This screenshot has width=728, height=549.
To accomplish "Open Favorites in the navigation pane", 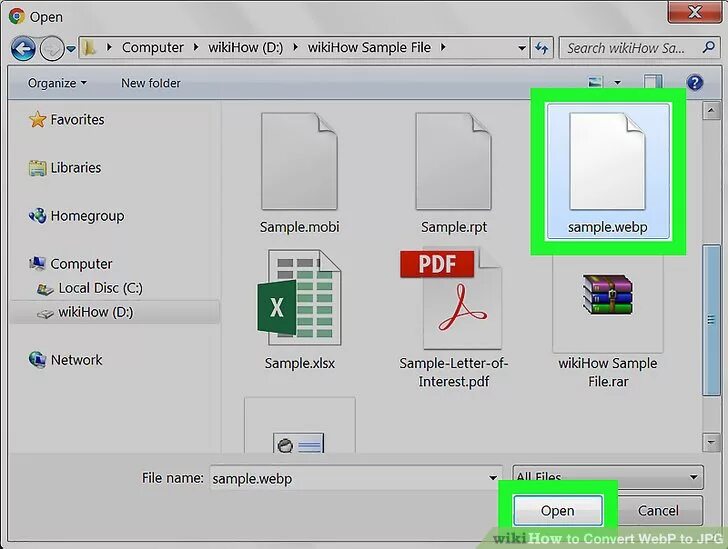I will coord(78,119).
